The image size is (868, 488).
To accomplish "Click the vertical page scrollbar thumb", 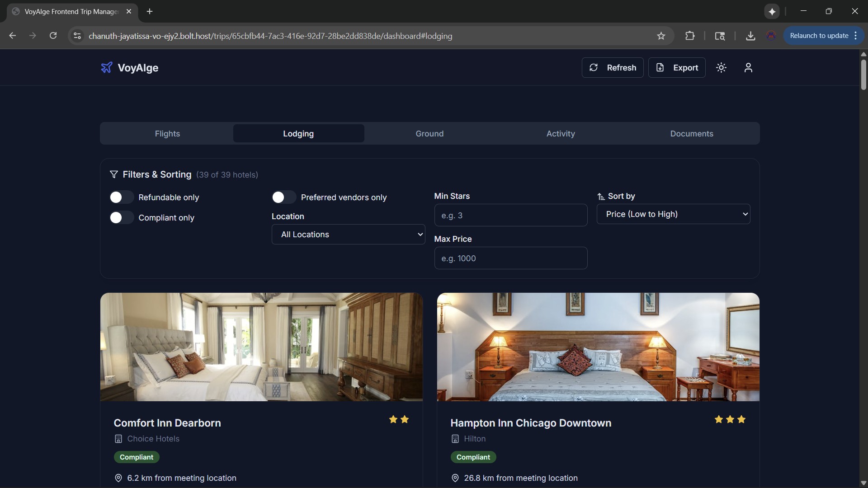I will (863, 75).
